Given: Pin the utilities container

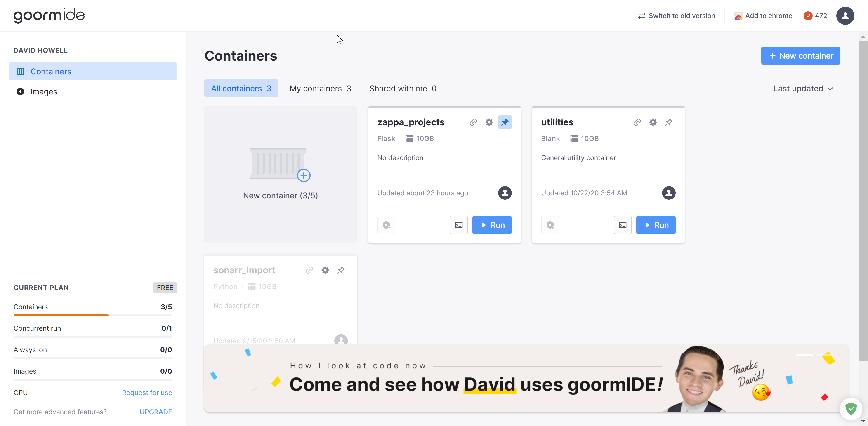Looking at the screenshot, I should coord(669,122).
